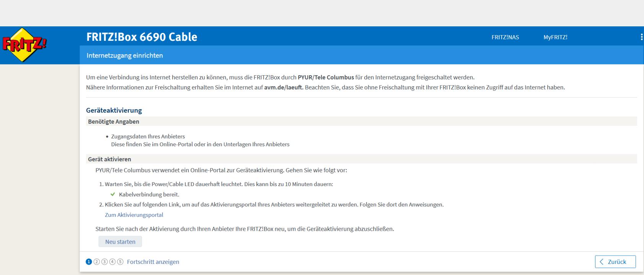Viewport: 644px width, 275px height.
Task: Click the FRITZ! logo
Action: pos(24,45)
